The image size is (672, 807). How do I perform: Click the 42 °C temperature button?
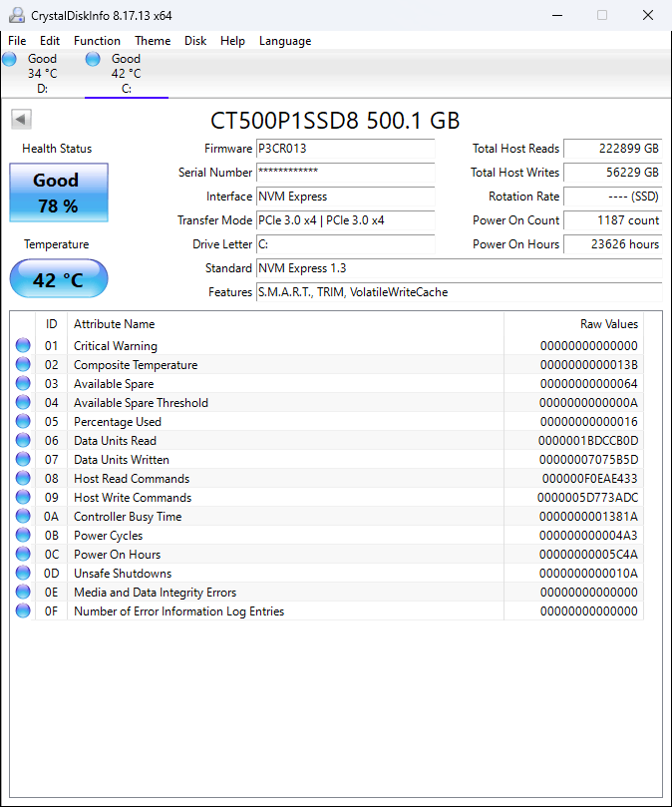coord(59,278)
